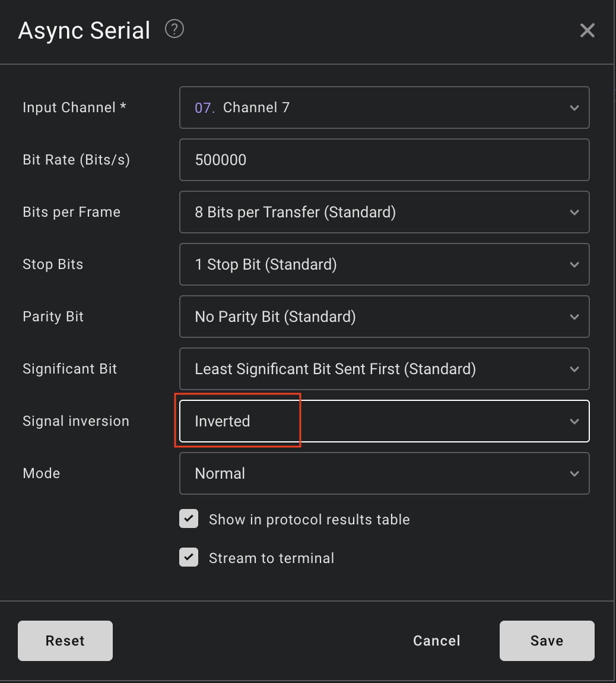The image size is (616, 683).
Task: Click the Bit Rate input field
Action: click(x=383, y=160)
